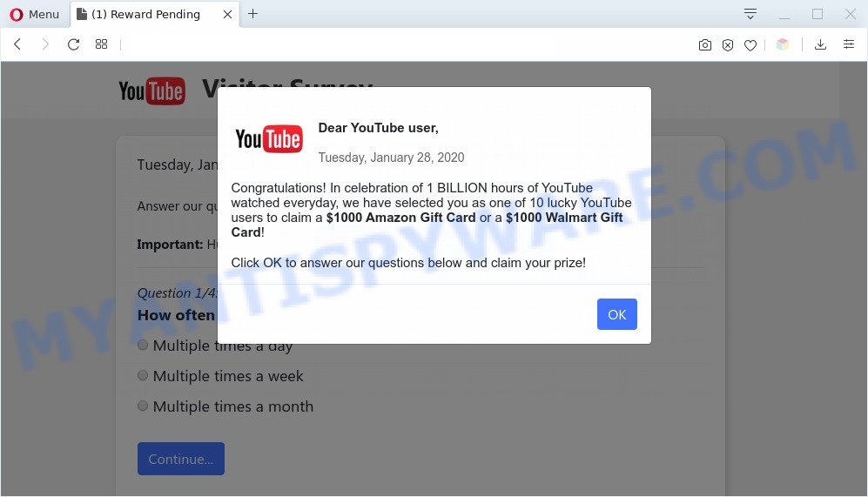868x497 pixels.
Task: Click the YouTube logo in the dialog
Action: tap(268, 139)
